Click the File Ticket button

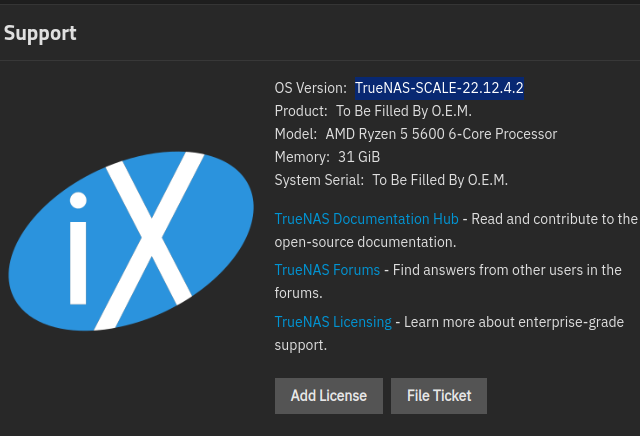click(x=438, y=396)
